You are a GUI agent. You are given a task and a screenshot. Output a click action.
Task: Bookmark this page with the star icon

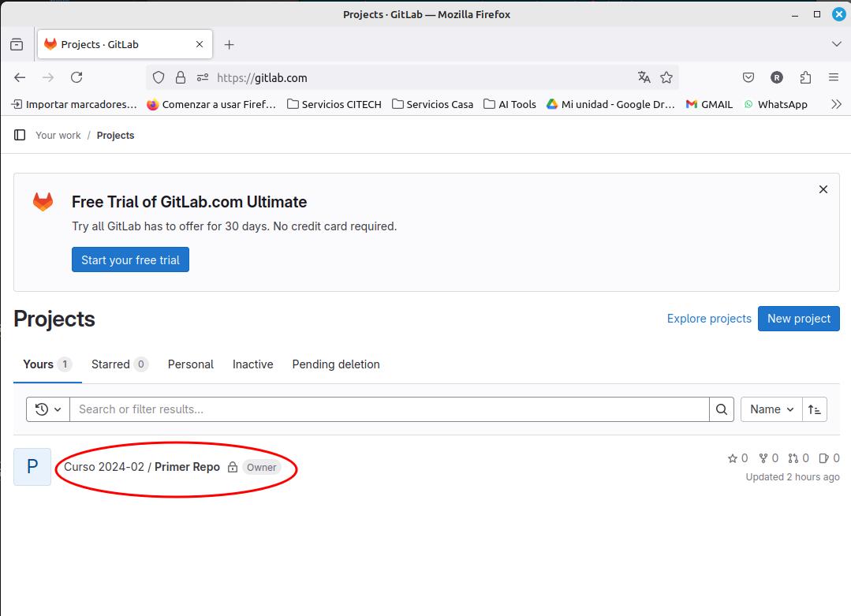[666, 77]
